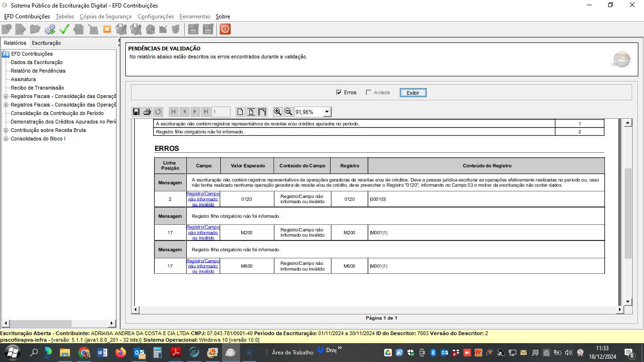This screenshot has width=644, height=362.
Task: Set report view to actual size
Action: (x=240, y=112)
